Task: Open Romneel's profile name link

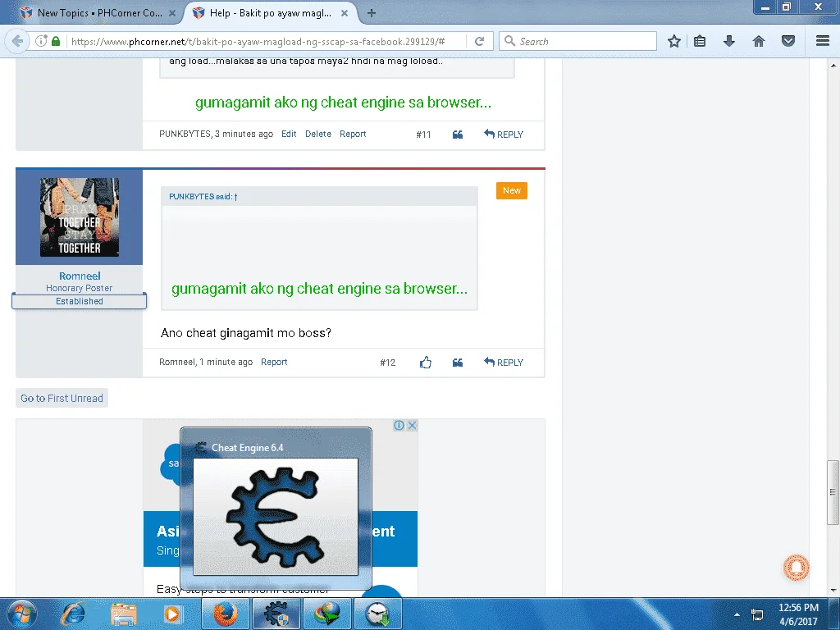Action: click(80, 276)
